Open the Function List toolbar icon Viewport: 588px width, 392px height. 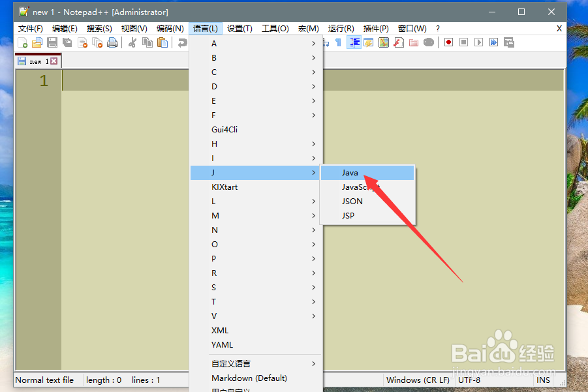[399, 43]
